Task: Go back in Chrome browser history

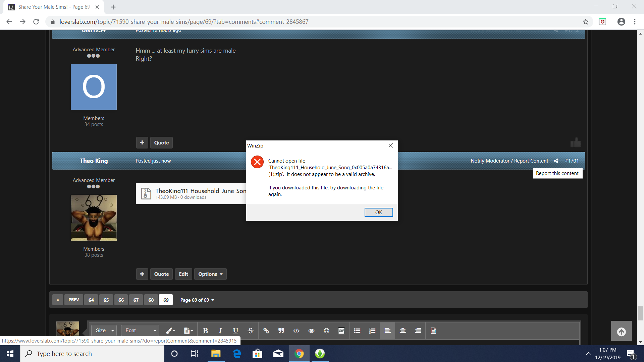Action: 9,22
